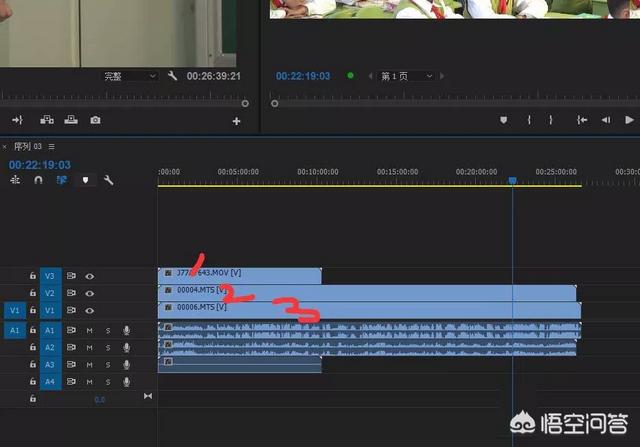
Task: Mute audio track A1
Action: [89, 330]
